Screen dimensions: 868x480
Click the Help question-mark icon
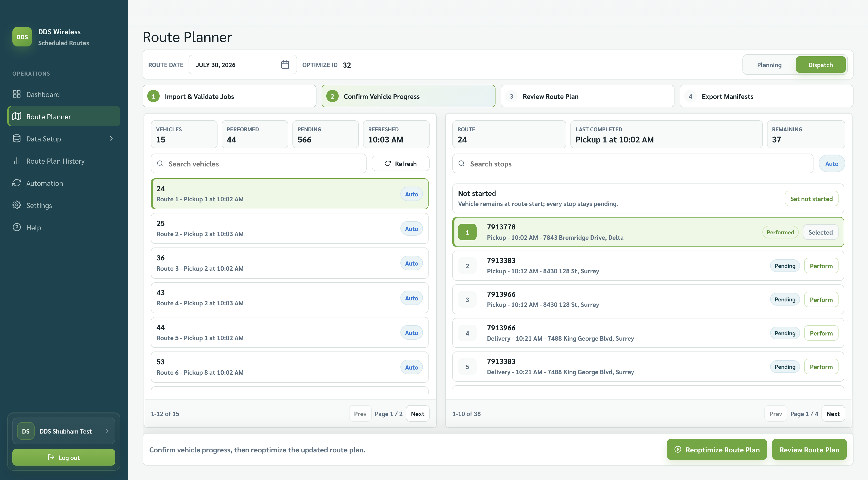coord(17,228)
